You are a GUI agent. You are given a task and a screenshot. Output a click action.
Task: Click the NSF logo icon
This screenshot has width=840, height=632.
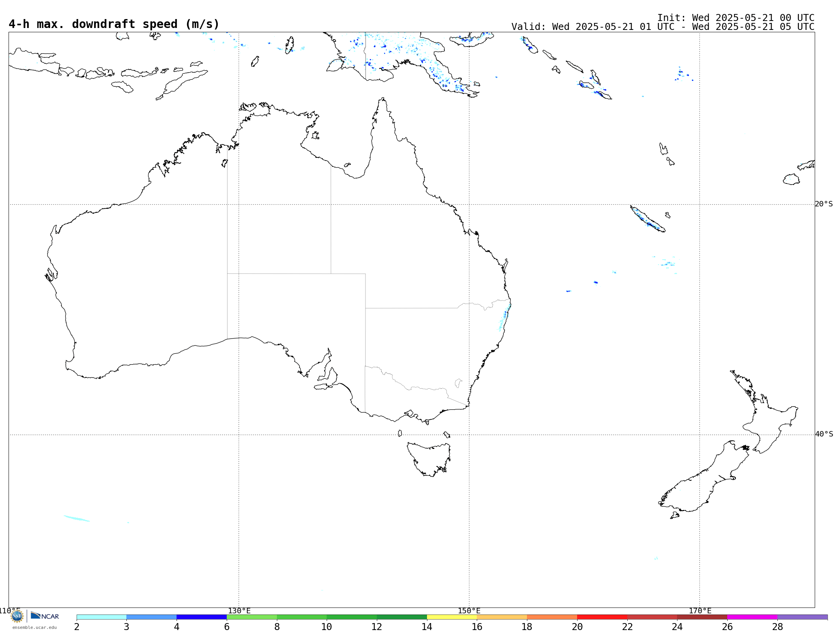coord(17,616)
